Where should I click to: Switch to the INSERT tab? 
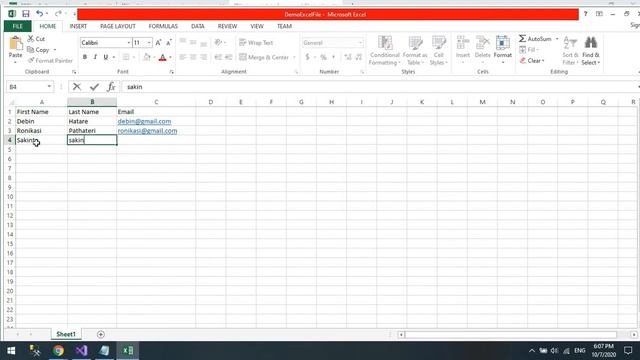point(78,26)
